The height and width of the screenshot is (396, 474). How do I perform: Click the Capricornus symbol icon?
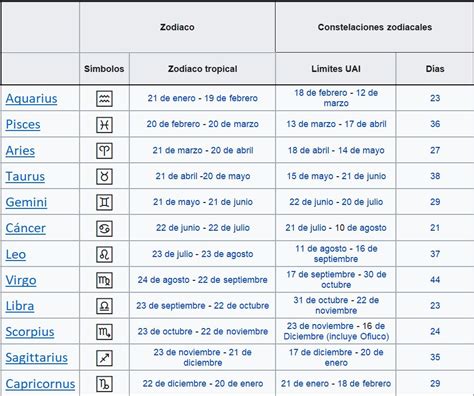click(104, 384)
